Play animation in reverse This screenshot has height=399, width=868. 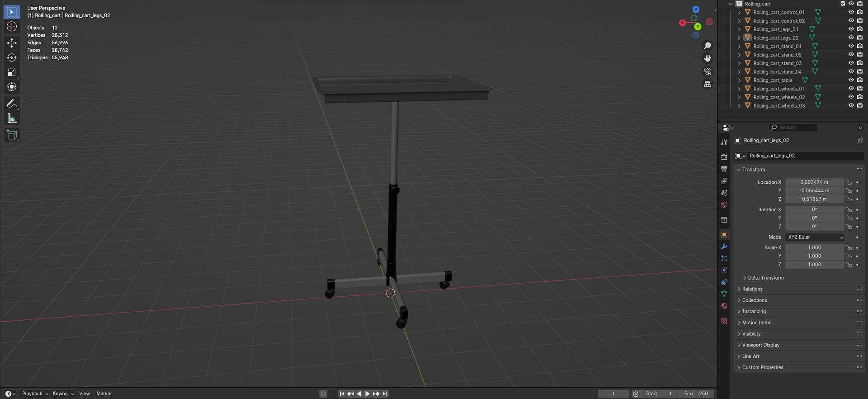click(359, 394)
